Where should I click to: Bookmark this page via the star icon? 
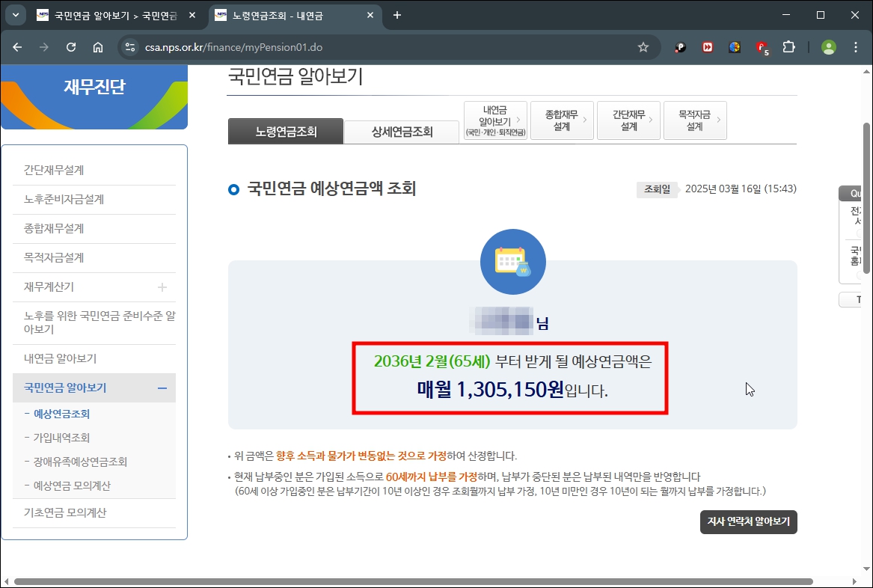tap(643, 46)
